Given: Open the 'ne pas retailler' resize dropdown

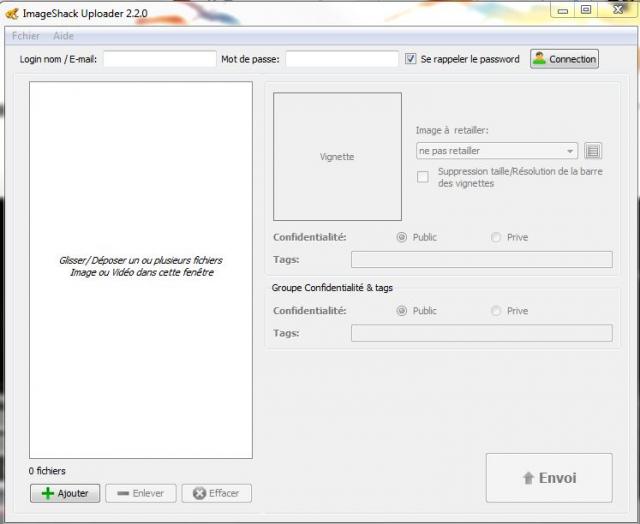Looking at the screenshot, I should coord(497,151).
